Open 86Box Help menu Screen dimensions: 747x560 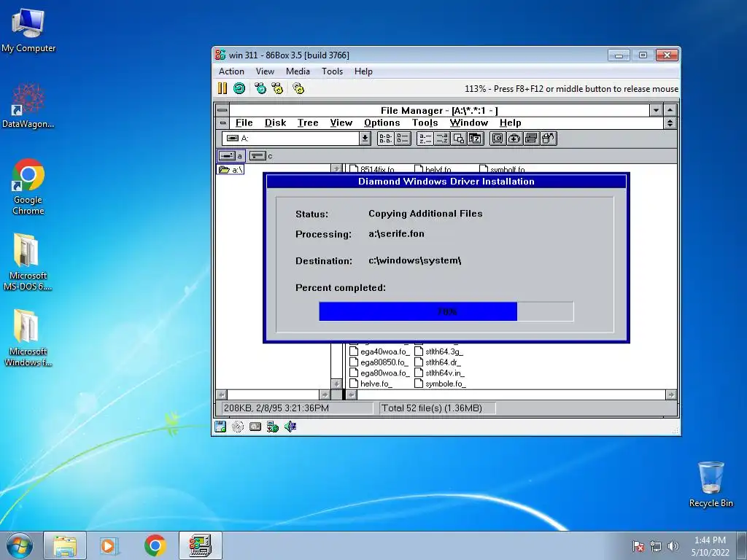tap(363, 71)
